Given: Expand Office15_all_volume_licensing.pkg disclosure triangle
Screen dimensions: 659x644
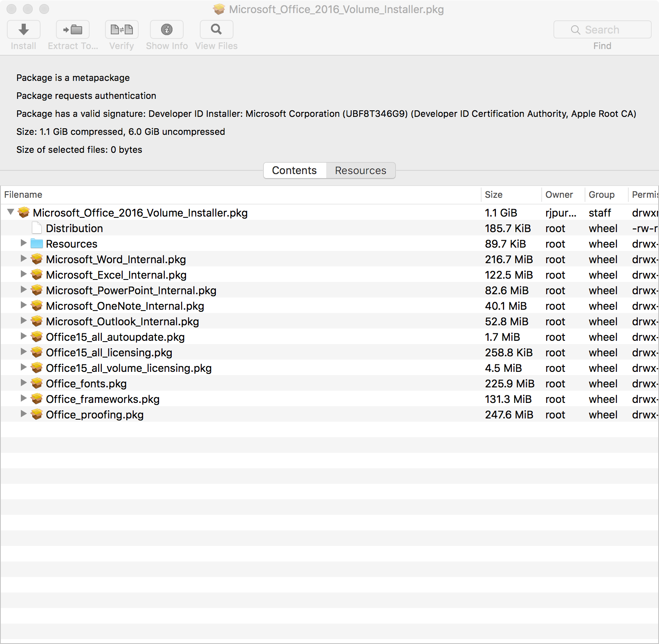Looking at the screenshot, I should [x=24, y=367].
